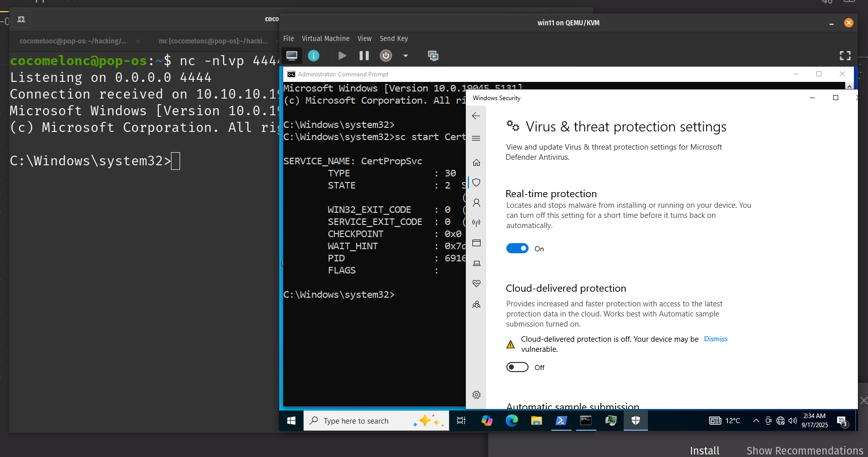
Task: Open File Explorer from the taskbar
Action: pos(536,421)
